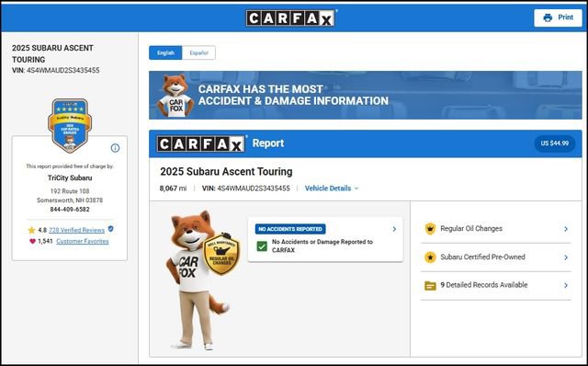The image size is (588, 366).
Task: Click the 8,067 mi mileage text
Action: pos(173,189)
